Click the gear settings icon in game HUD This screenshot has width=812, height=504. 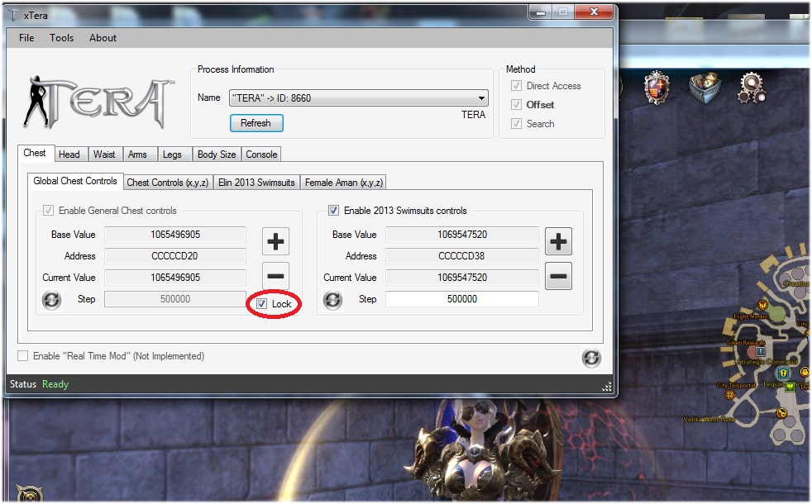pos(751,88)
